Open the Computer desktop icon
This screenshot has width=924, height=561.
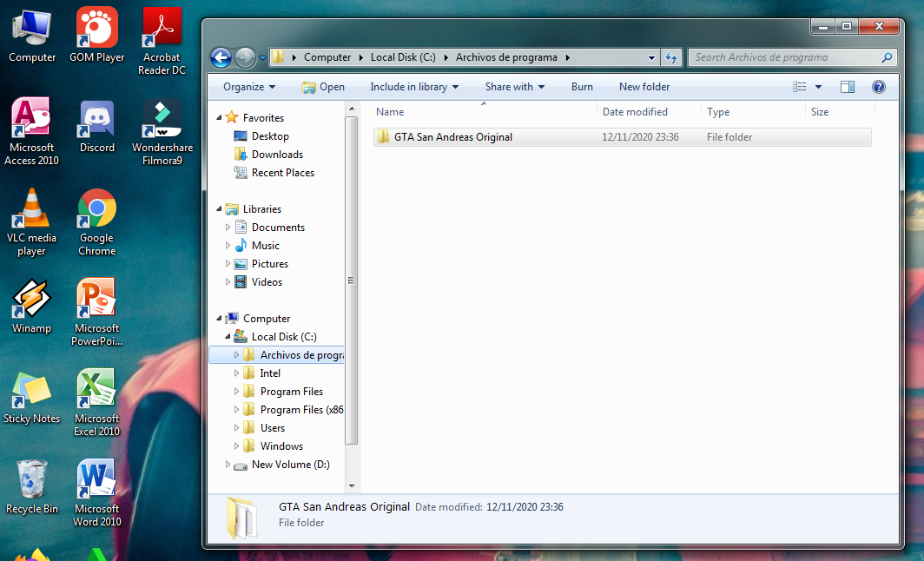click(x=32, y=36)
